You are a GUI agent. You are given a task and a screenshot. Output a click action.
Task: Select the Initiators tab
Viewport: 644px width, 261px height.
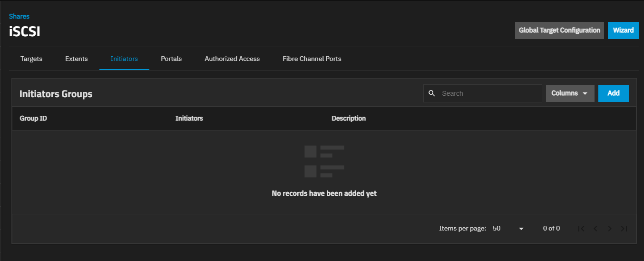tap(124, 59)
